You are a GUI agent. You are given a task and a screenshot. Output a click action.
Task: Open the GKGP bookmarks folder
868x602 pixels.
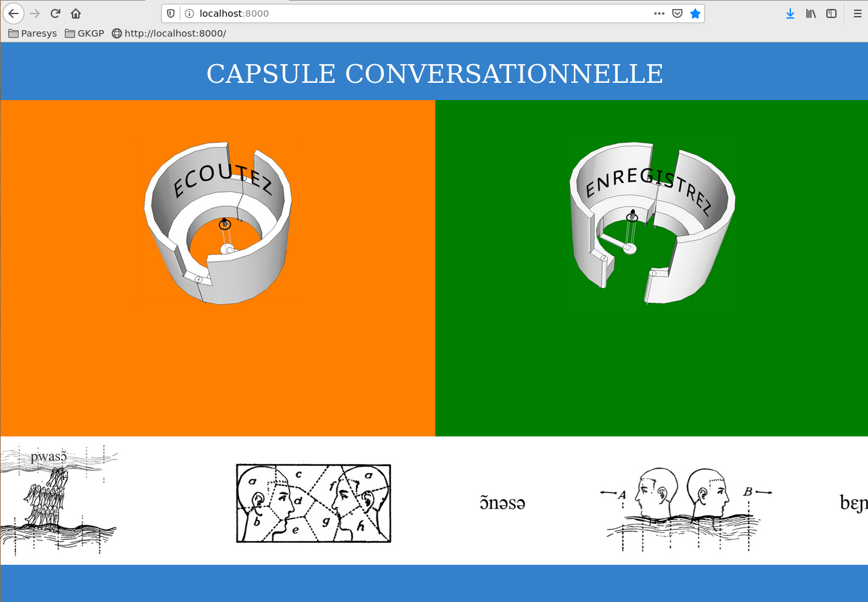pos(85,33)
